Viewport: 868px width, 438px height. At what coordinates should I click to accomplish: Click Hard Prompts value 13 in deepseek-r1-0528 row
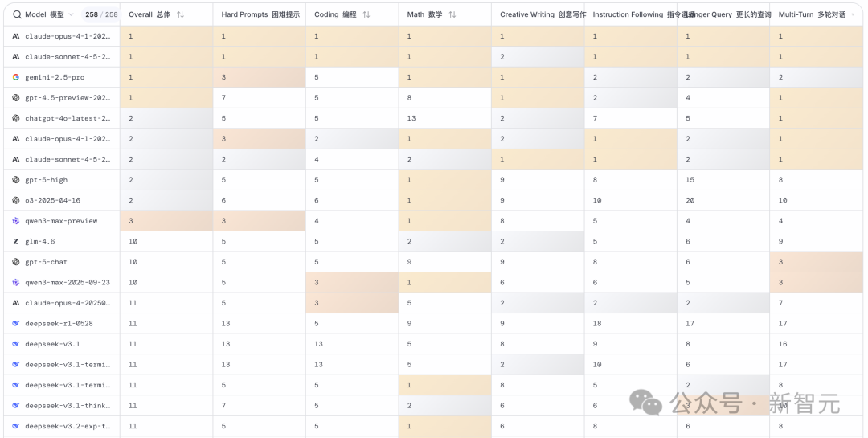(226, 323)
